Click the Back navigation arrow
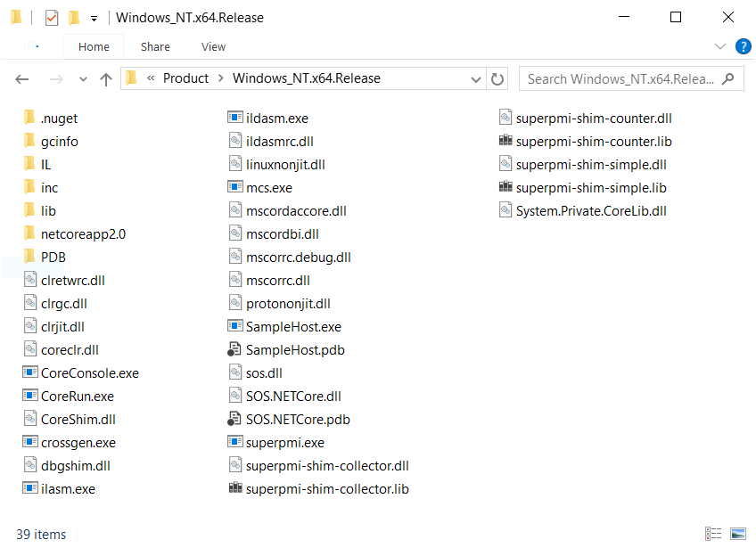Image resolution: width=756 pixels, height=548 pixels. 21,78
